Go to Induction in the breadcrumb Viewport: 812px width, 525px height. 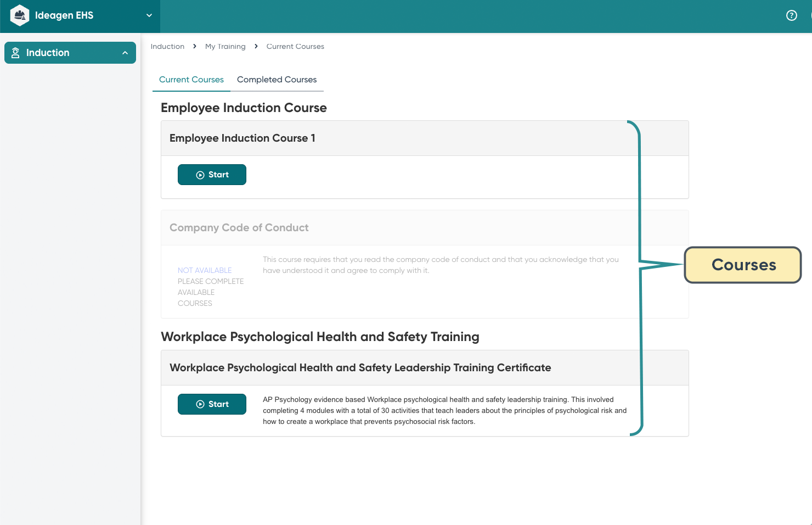167,47
